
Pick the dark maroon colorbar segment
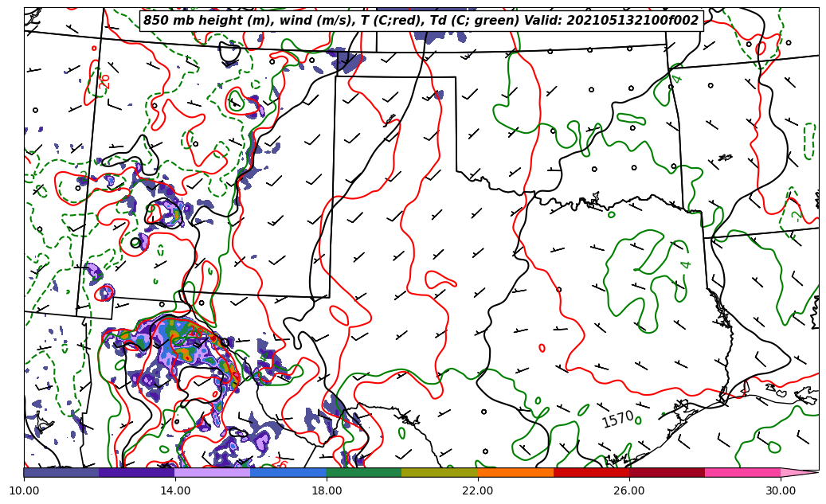point(667,472)
